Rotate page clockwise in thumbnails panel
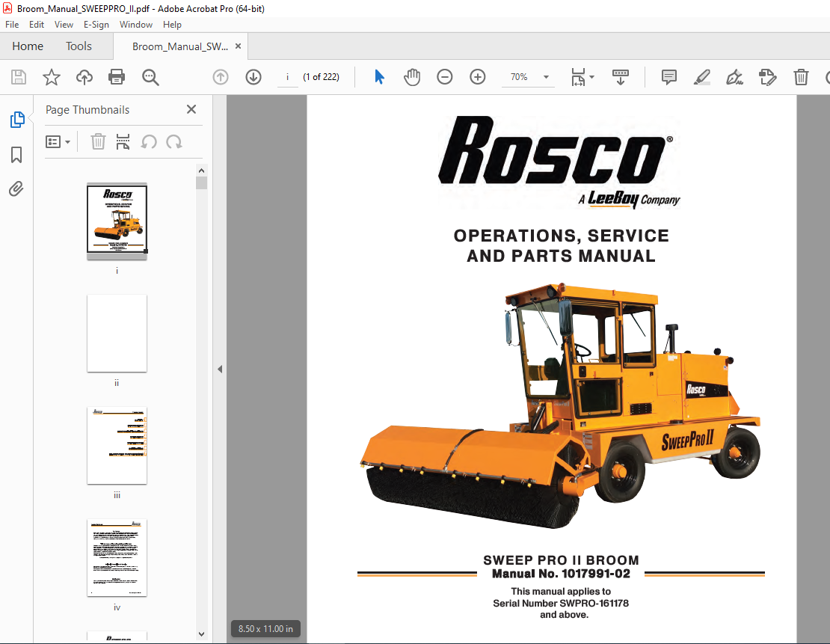Image resolution: width=830 pixels, height=644 pixels. click(174, 142)
